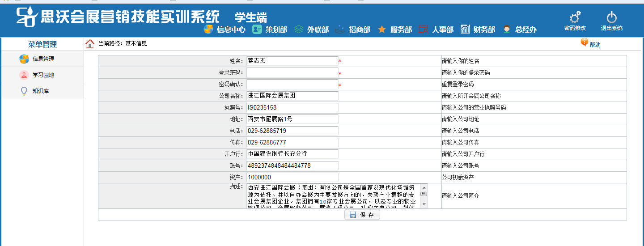Open the 人事部 icon
Image resolution: width=644 pixels, height=246 pixels.
pyautogui.click(x=423, y=30)
